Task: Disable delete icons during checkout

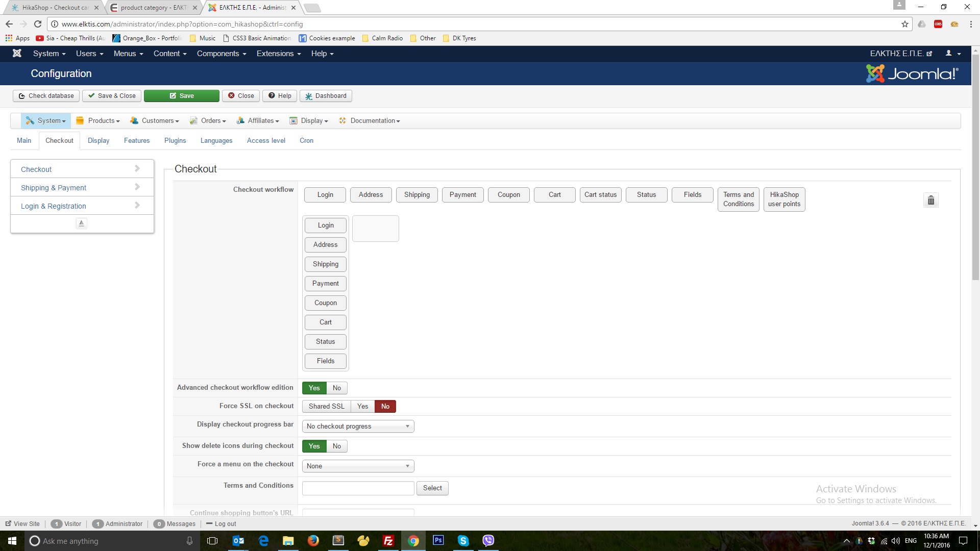Action: tap(336, 446)
